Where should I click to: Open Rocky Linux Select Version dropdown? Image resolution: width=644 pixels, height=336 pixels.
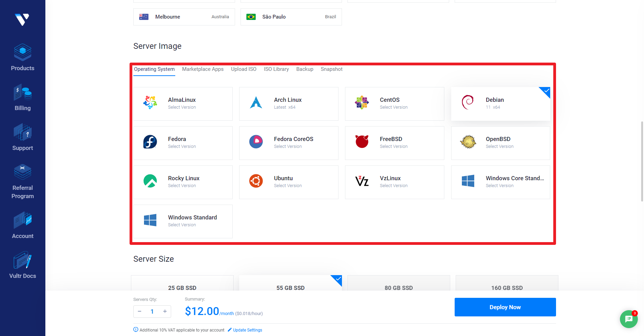pos(182,186)
